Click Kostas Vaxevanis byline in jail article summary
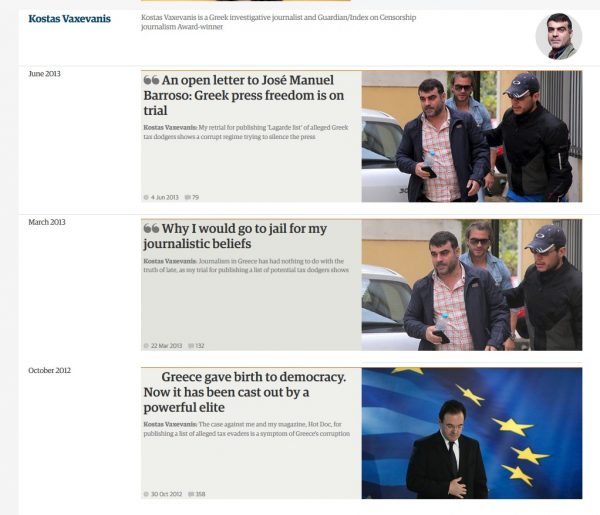This screenshot has height=515, width=600. tap(170, 261)
